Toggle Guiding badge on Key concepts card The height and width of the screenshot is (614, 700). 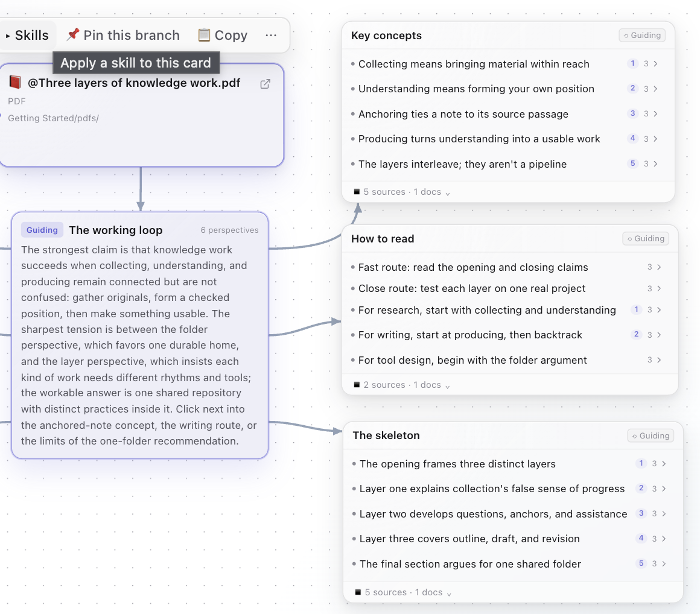pos(643,35)
